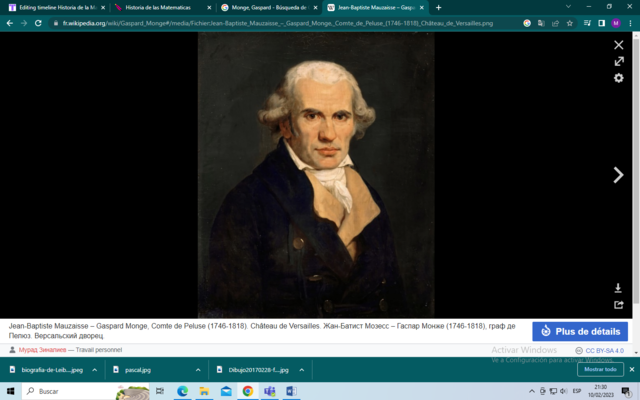Switch to Editing timeline Historia tab

56,7
